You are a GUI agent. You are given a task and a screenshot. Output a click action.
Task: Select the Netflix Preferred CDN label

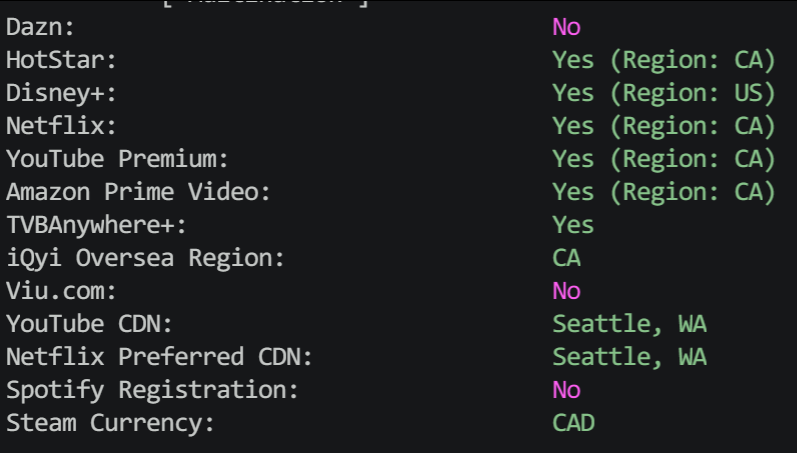(159, 357)
